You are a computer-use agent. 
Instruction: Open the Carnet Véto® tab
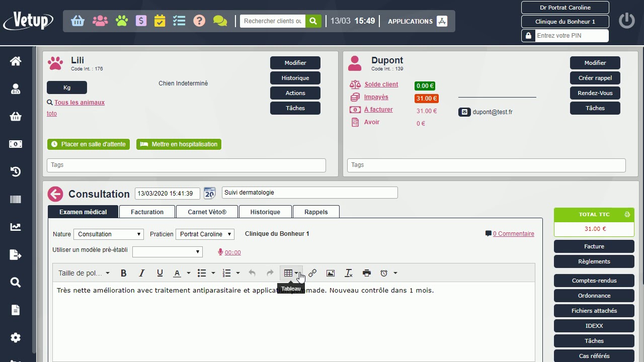[207, 212]
